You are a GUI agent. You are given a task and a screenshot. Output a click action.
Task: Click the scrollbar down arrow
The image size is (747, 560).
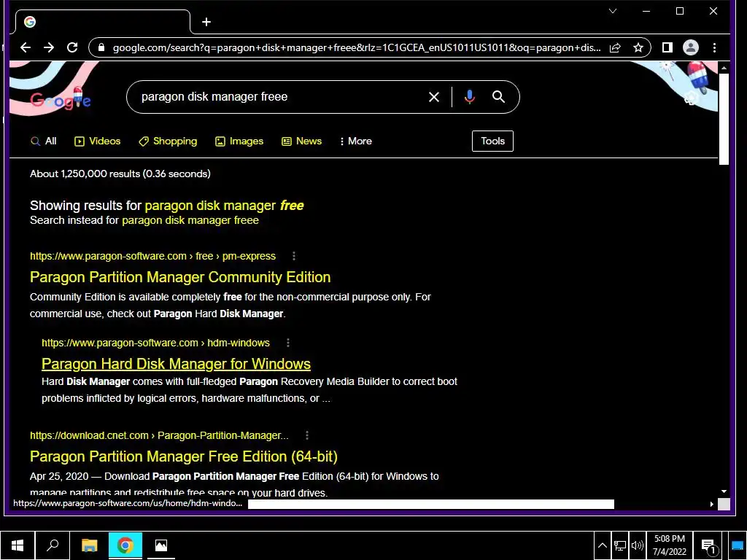[x=724, y=491]
